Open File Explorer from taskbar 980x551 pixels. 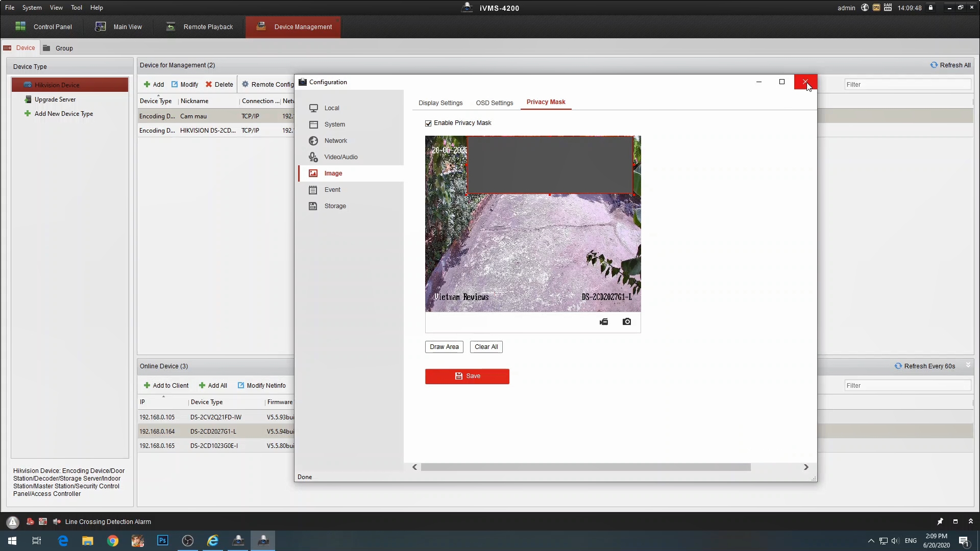click(x=88, y=541)
